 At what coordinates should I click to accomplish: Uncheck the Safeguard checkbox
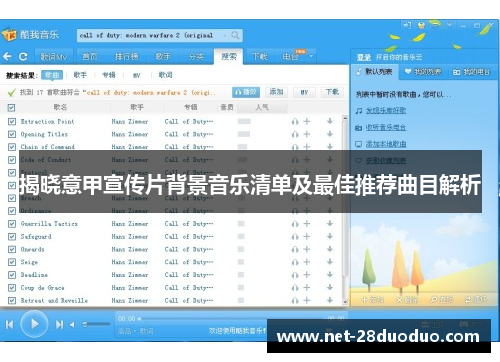(x=12, y=237)
